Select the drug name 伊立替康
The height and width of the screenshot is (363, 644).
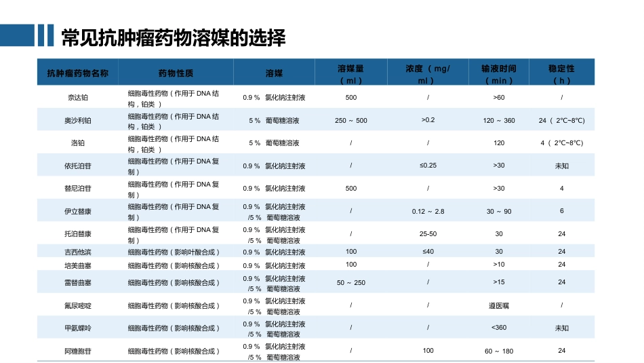point(78,211)
